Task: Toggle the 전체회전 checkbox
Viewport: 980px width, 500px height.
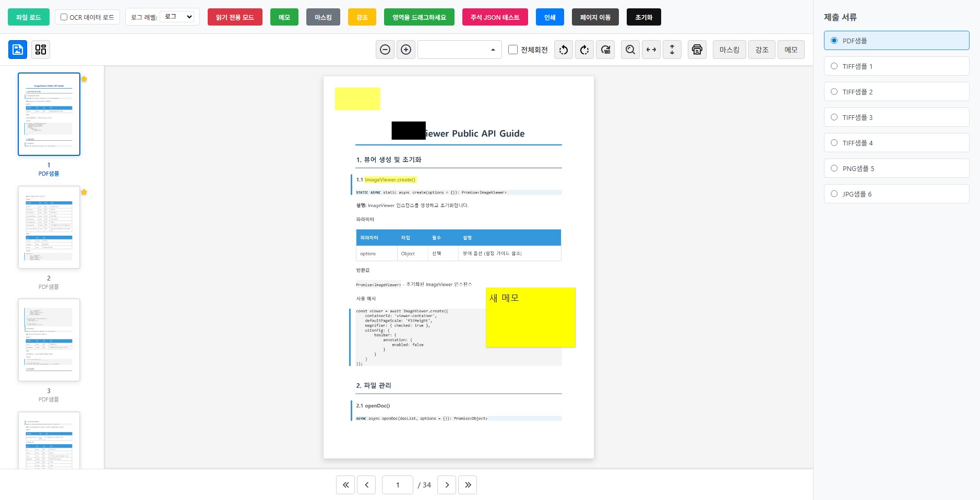Action: (x=513, y=50)
